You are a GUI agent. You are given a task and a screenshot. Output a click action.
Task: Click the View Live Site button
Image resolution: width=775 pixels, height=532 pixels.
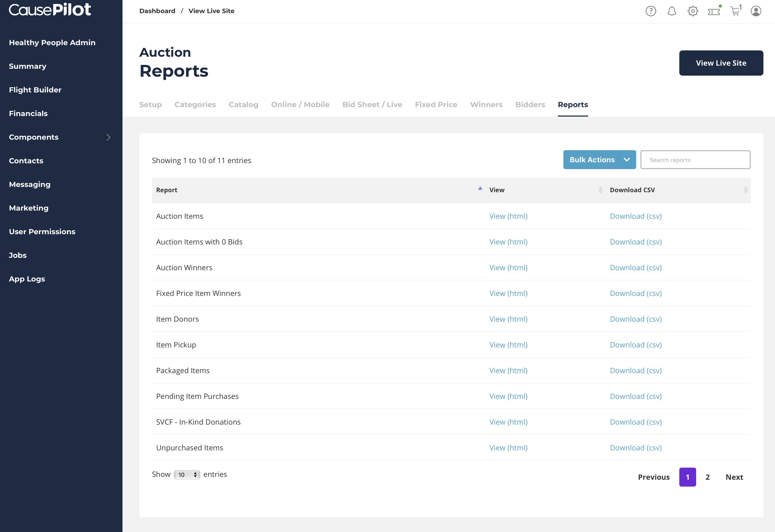pyautogui.click(x=721, y=63)
